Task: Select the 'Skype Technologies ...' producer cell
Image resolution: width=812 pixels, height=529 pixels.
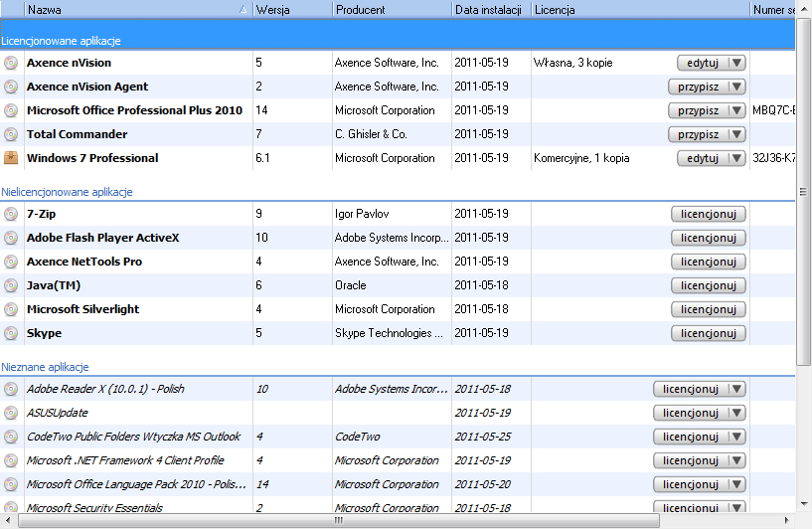Action: point(389,333)
